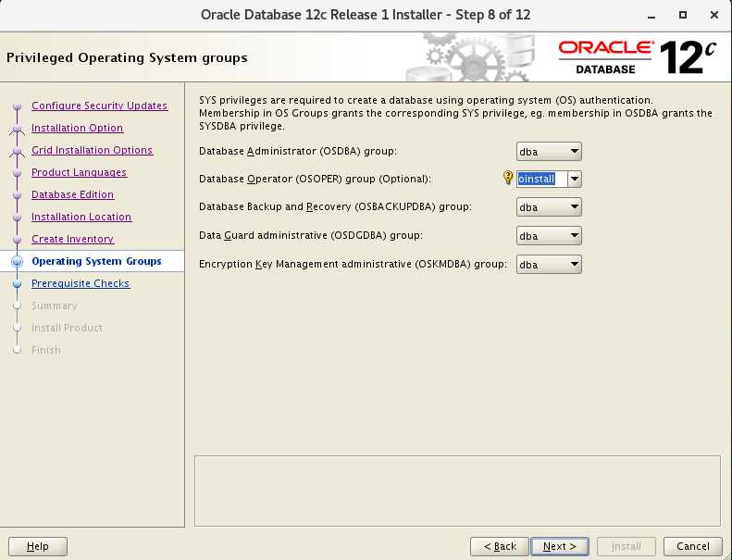Go to Prerequisite Checks step
Viewport: 732px width, 560px height.
(x=81, y=283)
